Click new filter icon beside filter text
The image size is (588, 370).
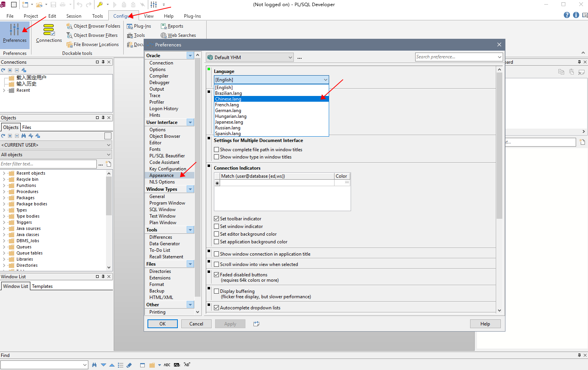(x=109, y=164)
